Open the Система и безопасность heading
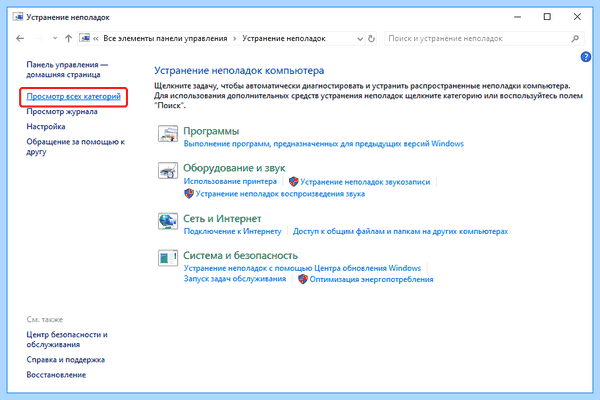Viewport: 600px width, 400px height. (240, 255)
